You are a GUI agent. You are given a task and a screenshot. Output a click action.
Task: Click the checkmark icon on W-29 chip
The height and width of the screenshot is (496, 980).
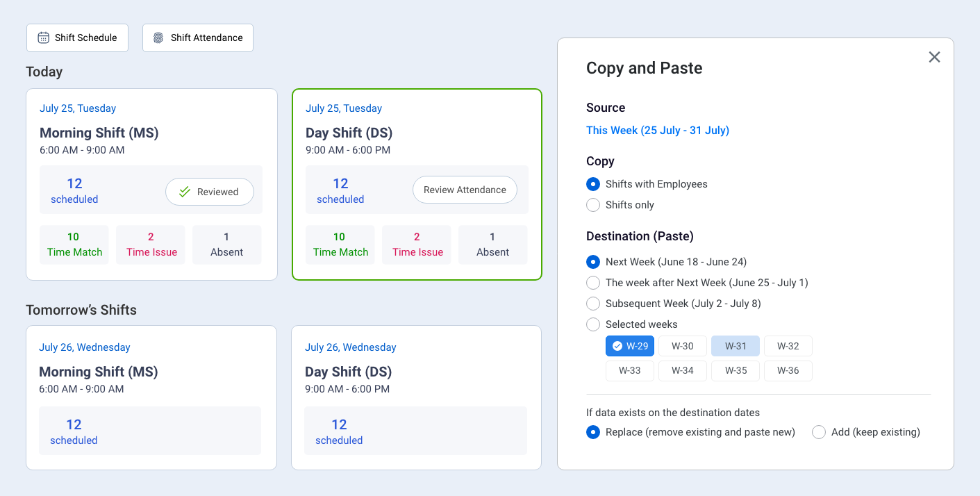coord(617,346)
